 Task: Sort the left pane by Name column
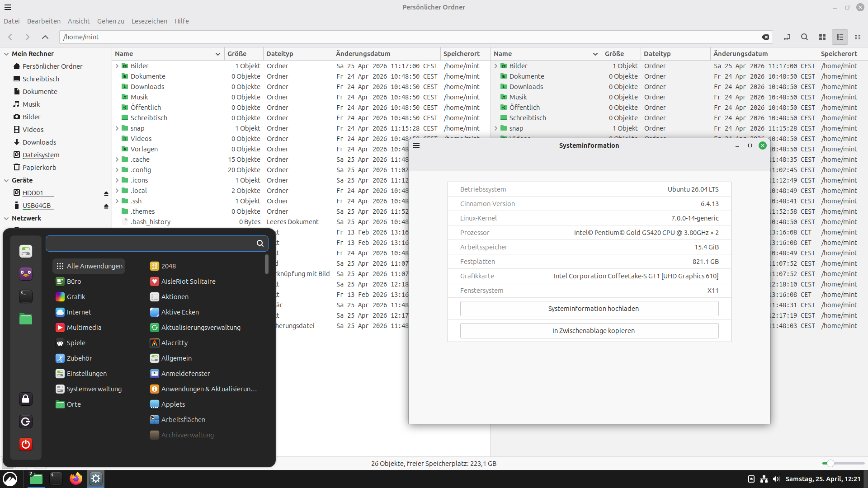[x=168, y=54]
